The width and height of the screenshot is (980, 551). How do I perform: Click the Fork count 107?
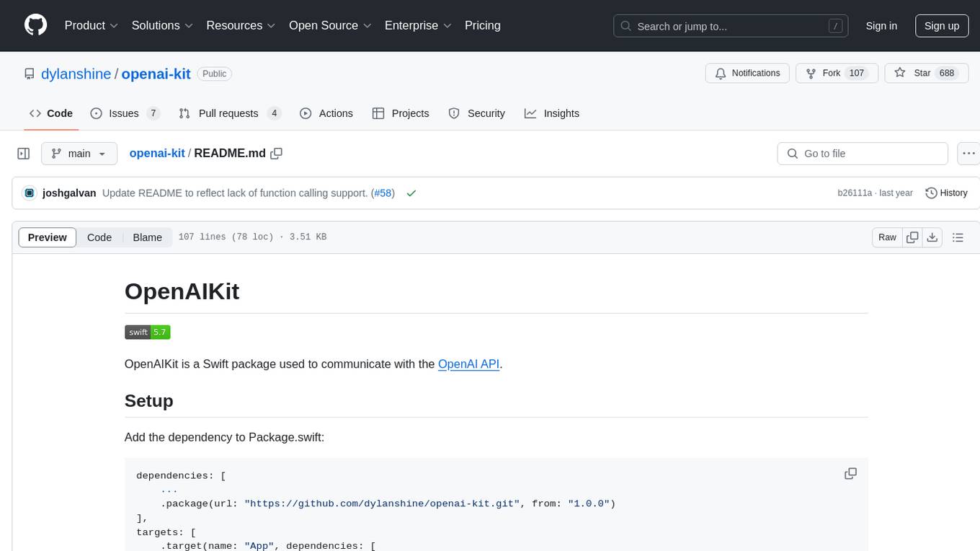857,74
